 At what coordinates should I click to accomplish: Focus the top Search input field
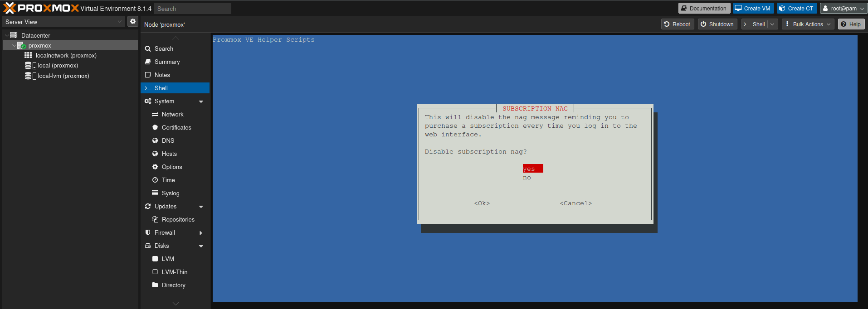point(193,9)
